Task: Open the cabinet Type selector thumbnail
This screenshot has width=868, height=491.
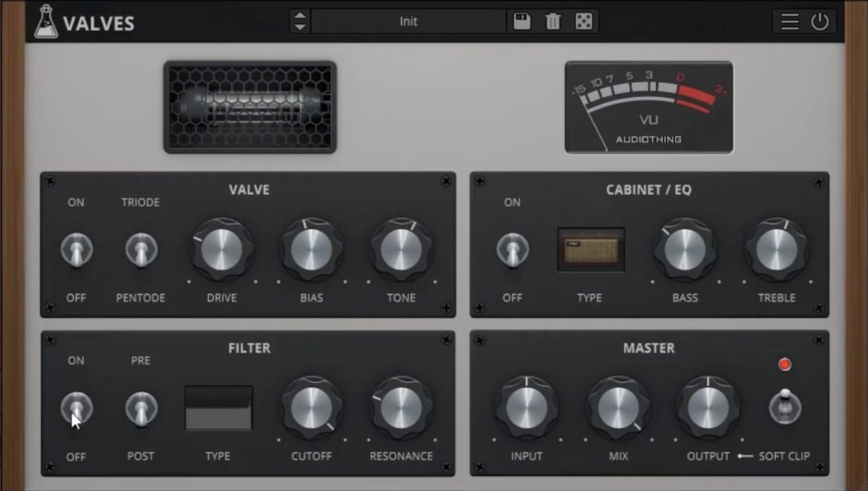Action: click(x=591, y=250)
